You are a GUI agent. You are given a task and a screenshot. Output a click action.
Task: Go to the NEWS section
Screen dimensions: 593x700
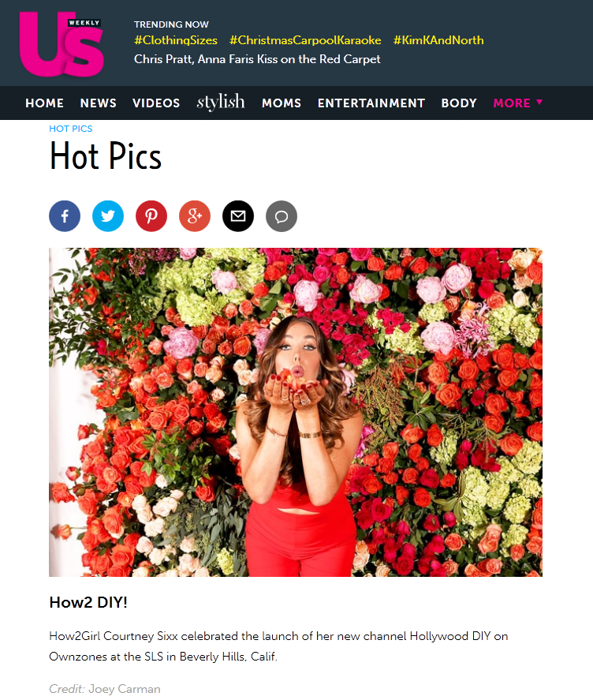point(98,103)
